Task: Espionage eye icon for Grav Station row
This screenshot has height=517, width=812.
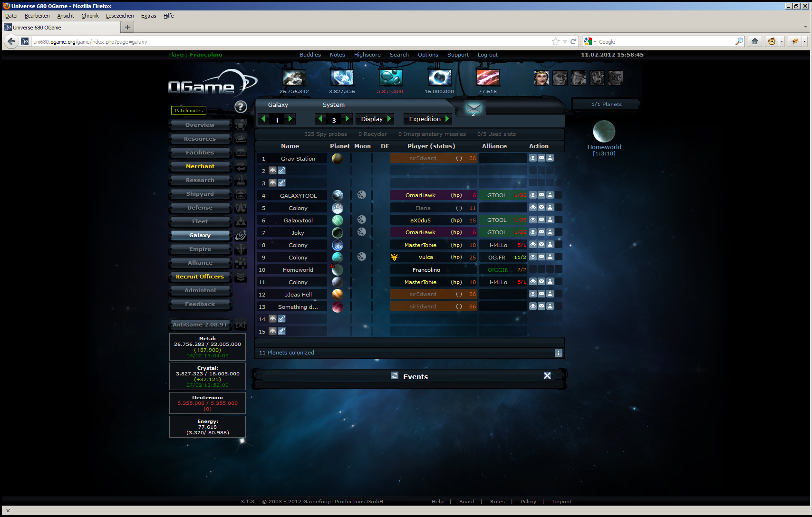Action: click(533, 158)
